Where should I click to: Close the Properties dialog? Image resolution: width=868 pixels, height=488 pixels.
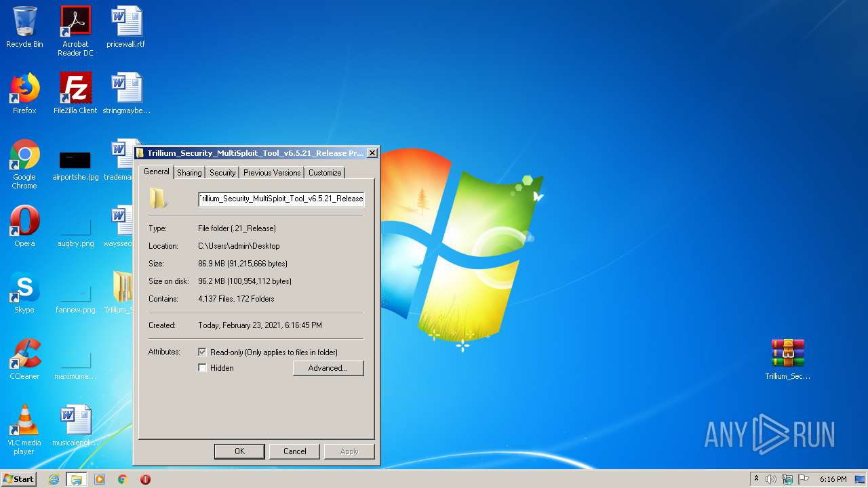(x=372, y=153)
